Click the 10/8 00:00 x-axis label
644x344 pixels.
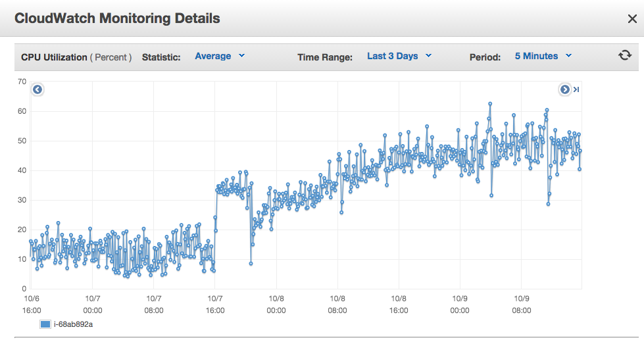tap(276, 304)
